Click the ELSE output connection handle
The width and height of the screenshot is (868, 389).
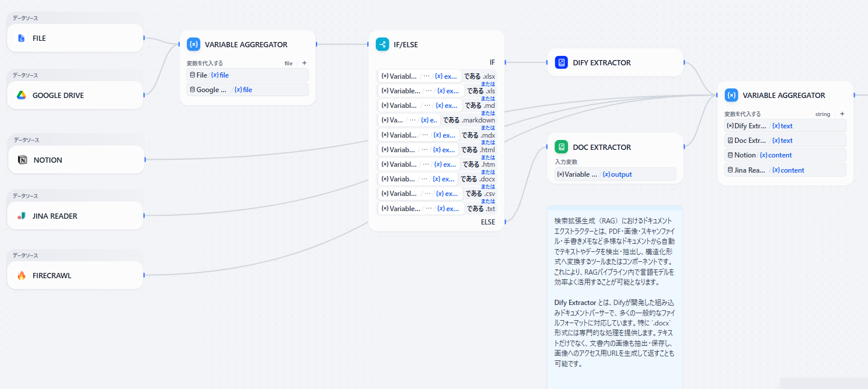[x=505, y=222]
